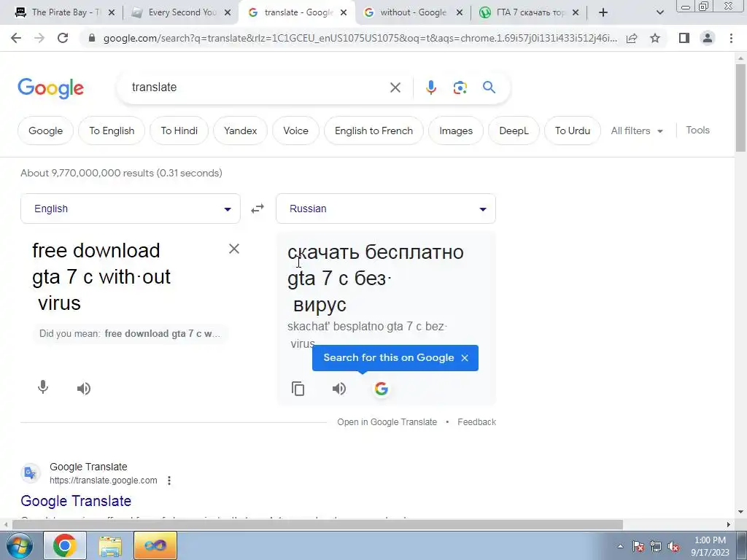Viewport: 747px width, 560px height.
Task: Search the translation with the Google G icon
Action: pos(381,389)
